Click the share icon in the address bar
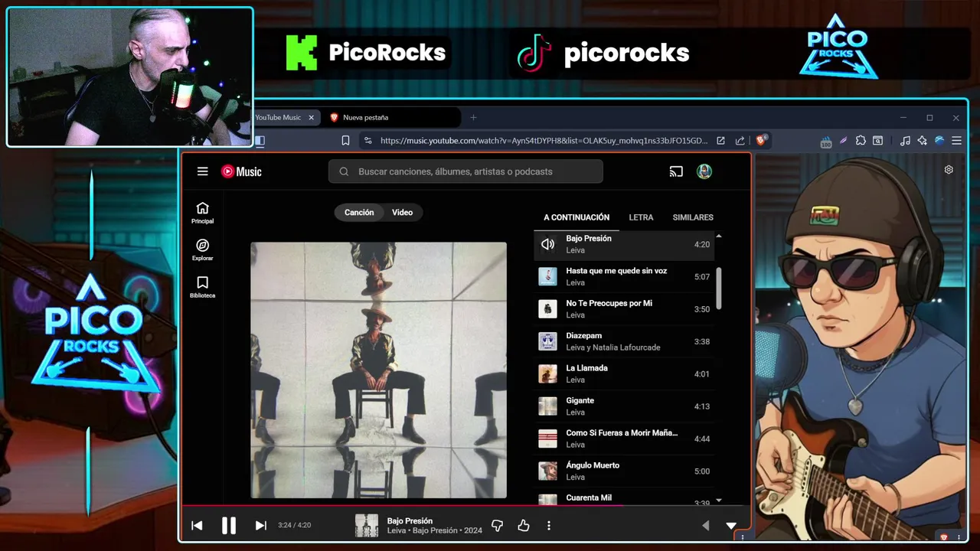The height and width of the screenshot is (551, 980). 740,141
